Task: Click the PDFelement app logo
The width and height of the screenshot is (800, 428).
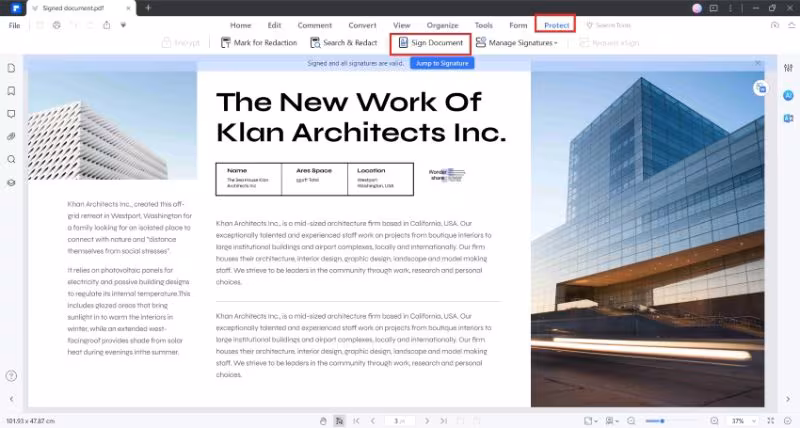Action: pos(16,8)
